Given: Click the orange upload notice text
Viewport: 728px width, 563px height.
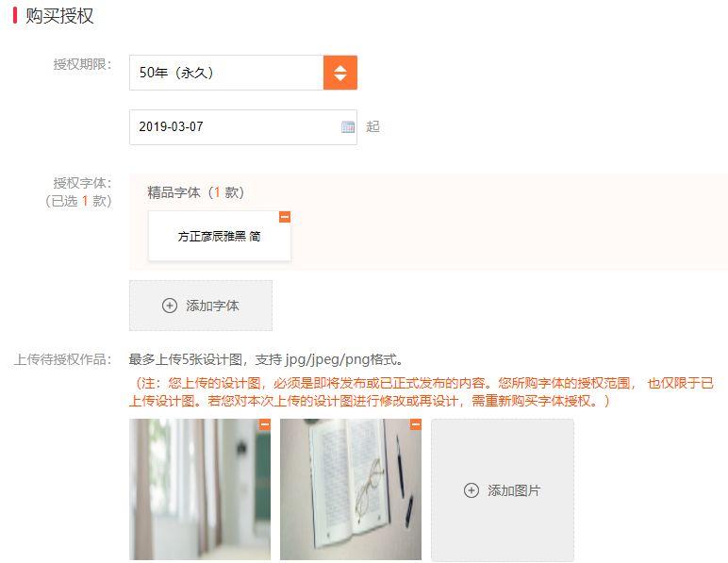Looking at the screenshot, I should [422, 391].
